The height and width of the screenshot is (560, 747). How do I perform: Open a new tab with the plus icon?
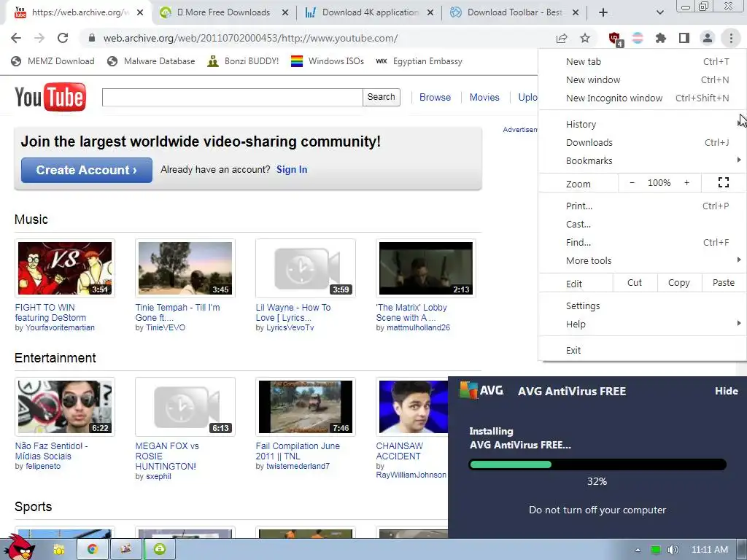(x=603, y=12)
